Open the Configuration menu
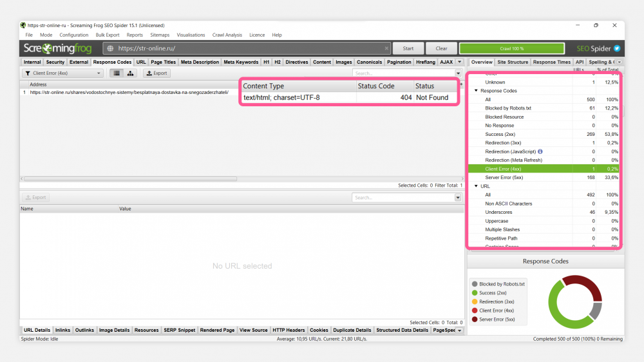 click(x=74, y=35)
